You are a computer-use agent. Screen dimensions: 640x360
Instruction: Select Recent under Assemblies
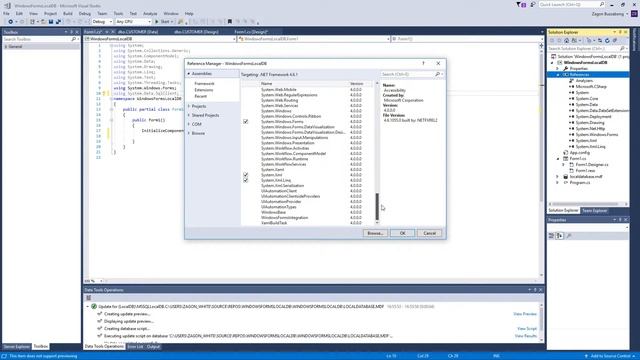[200, 96]
